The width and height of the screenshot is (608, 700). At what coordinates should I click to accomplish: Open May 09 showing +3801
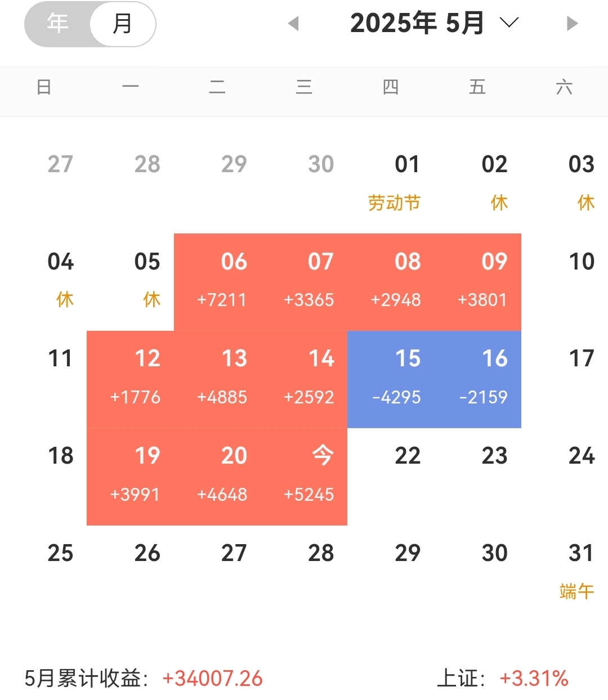[477, 282]
